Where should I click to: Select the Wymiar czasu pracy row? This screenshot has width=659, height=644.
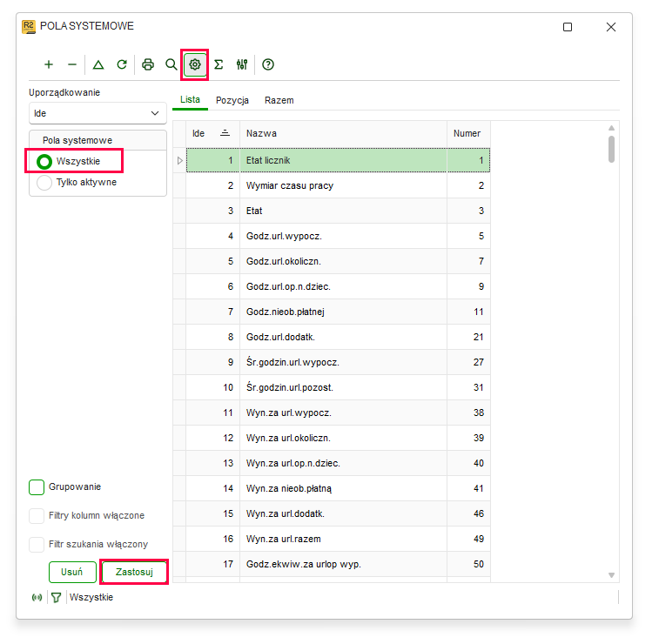coord(338,185)
